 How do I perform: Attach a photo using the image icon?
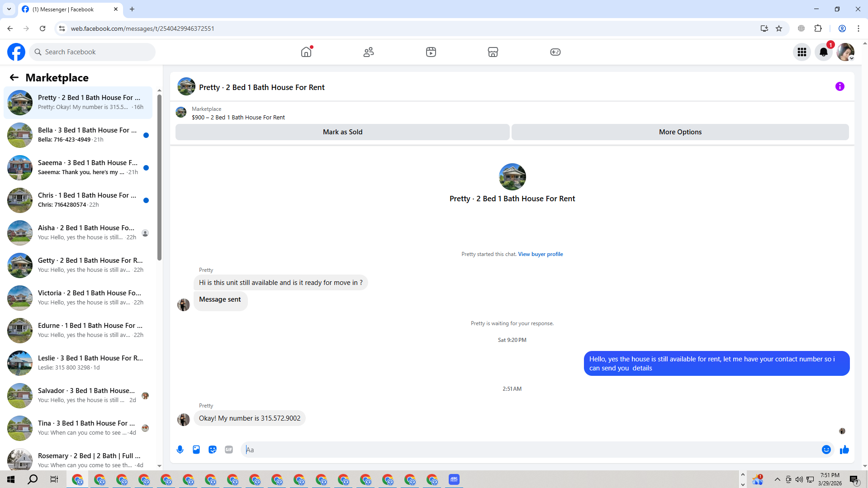coord(196,450)
